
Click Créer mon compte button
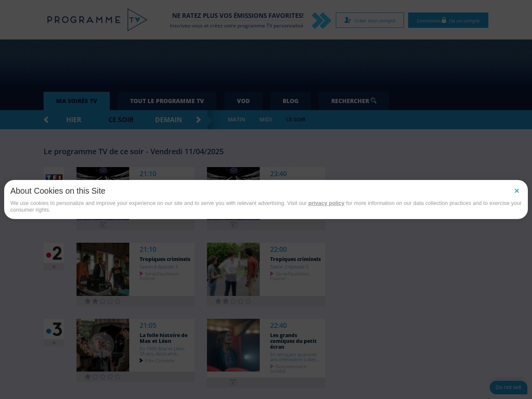370,20
